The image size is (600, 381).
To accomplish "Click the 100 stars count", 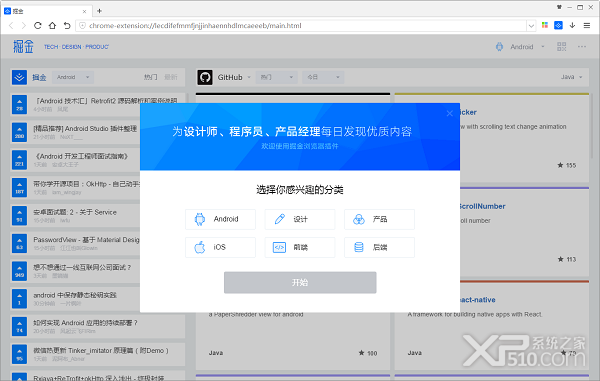I will (x=368, y=353).
